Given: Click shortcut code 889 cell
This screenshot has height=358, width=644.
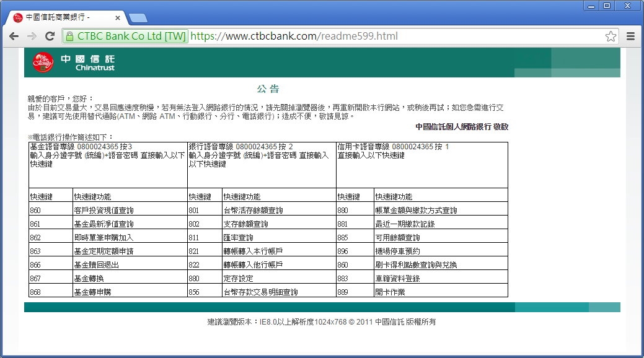Looking at the screenshot, I should (355, 292).
